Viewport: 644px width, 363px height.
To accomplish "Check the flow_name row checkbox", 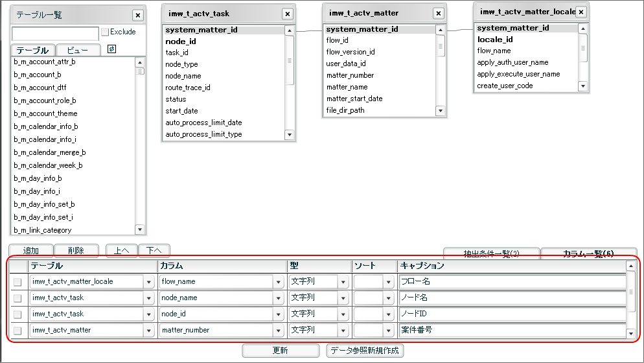I will [x=17, y=282].
